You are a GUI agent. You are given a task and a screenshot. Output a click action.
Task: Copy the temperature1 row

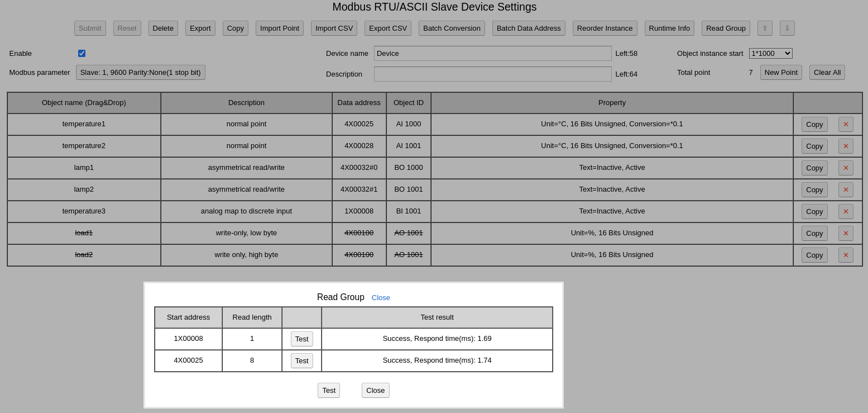tap(814, 124)
